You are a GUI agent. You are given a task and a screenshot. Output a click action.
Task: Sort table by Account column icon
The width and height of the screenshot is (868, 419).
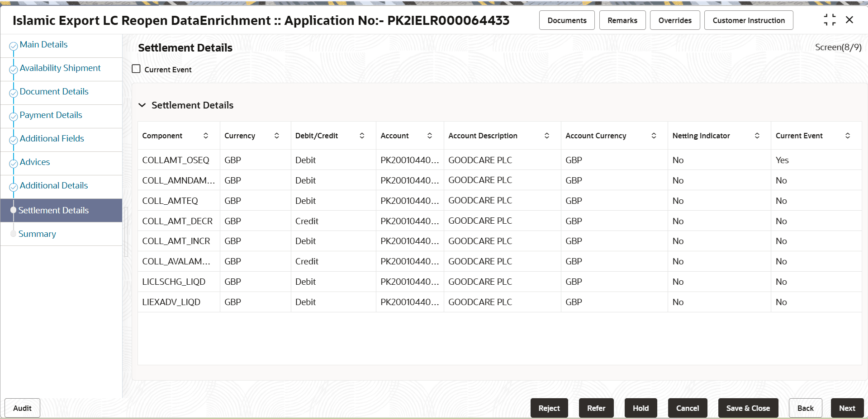430,136
